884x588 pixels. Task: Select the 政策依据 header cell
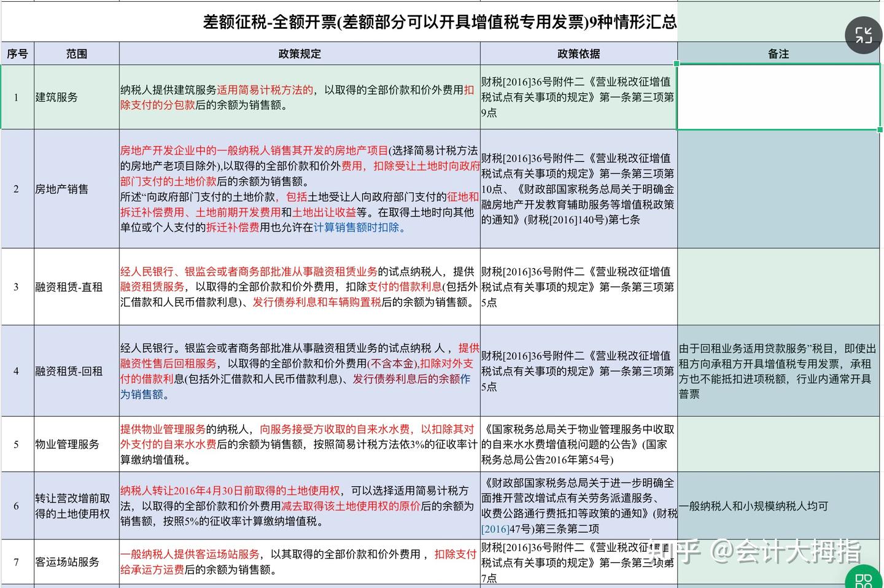click(x=579, y=54)
